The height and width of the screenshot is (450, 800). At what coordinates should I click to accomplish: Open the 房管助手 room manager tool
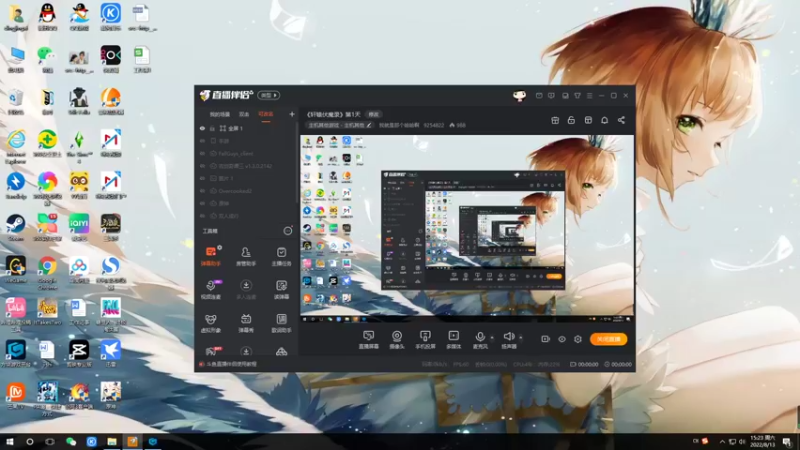246,256
